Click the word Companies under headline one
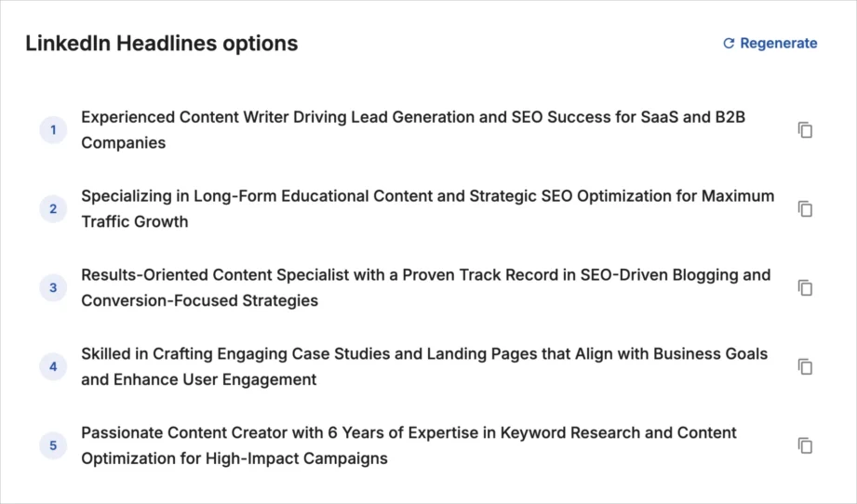This screenshot has width=857, height=504. (123, 143)
